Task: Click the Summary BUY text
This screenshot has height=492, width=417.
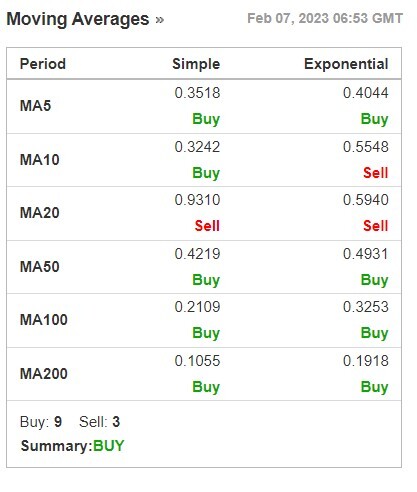Action: pyautogui.click(x=109, y=446)
